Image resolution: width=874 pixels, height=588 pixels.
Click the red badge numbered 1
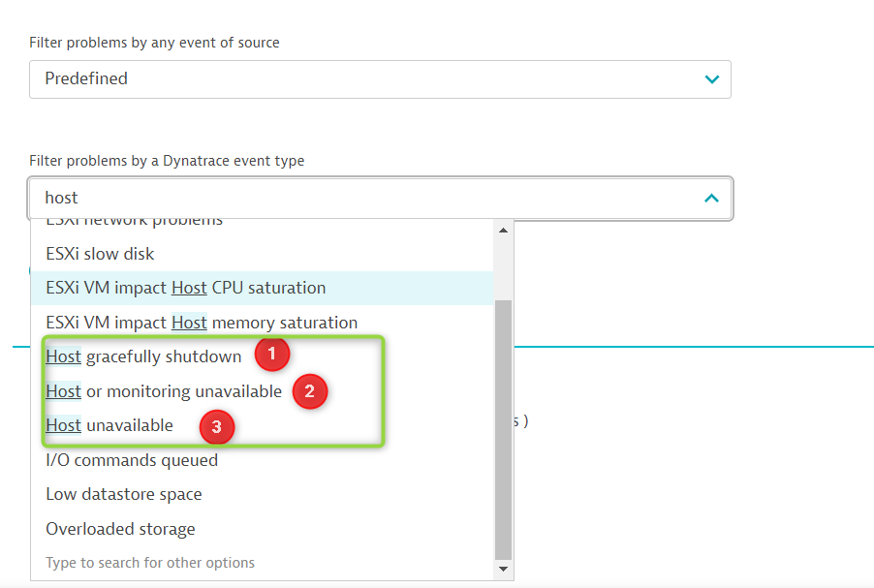point(272,356)
